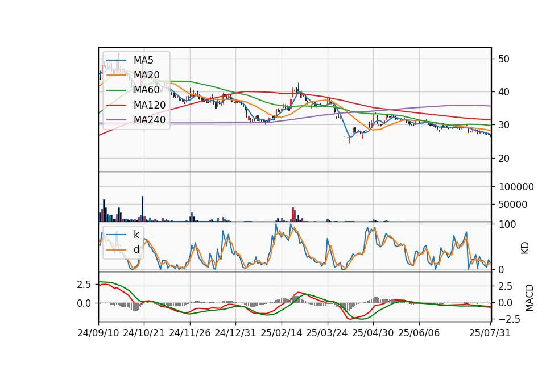Click the left MACD axis value 0.0
This screenshot has width=546, height=392.
pos(84,303)
